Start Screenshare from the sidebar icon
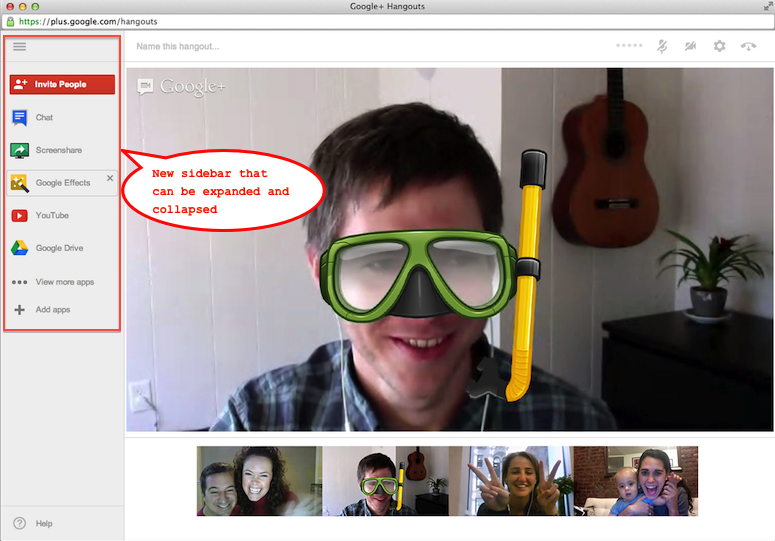The height and width of the screenshot is (541, 775). (20, 150)
